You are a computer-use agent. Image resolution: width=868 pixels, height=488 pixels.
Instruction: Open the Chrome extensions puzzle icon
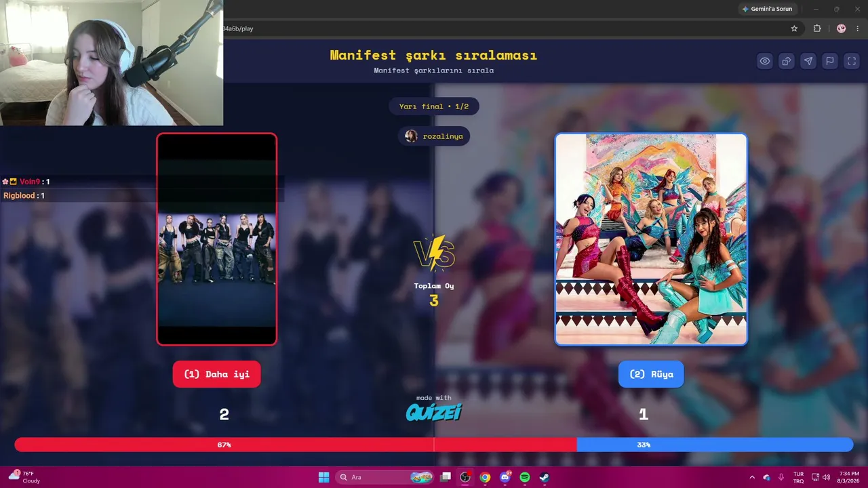817,28
